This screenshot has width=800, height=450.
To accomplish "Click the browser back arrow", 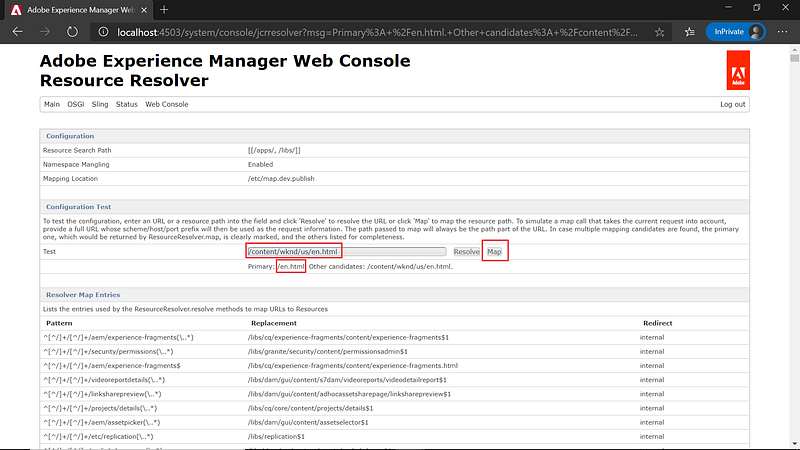I will (x=18, y=32).
